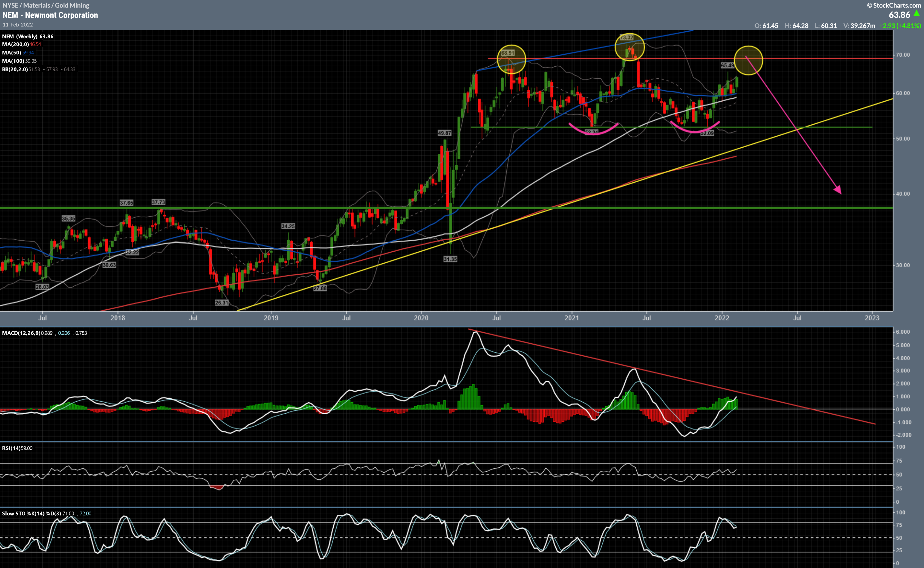Click the 40.00 price axis tick
This screenshot has width=924, height=568.
click(x=903, y=194)
